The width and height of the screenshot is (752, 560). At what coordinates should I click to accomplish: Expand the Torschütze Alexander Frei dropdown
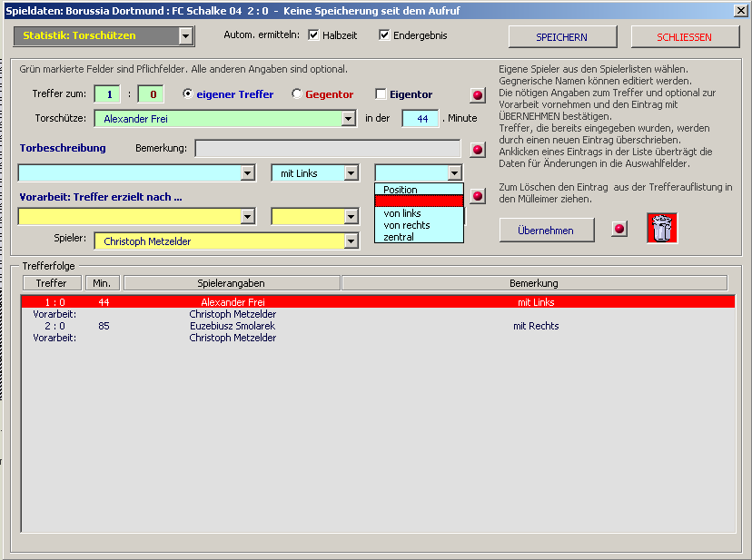tap(349, 118)
